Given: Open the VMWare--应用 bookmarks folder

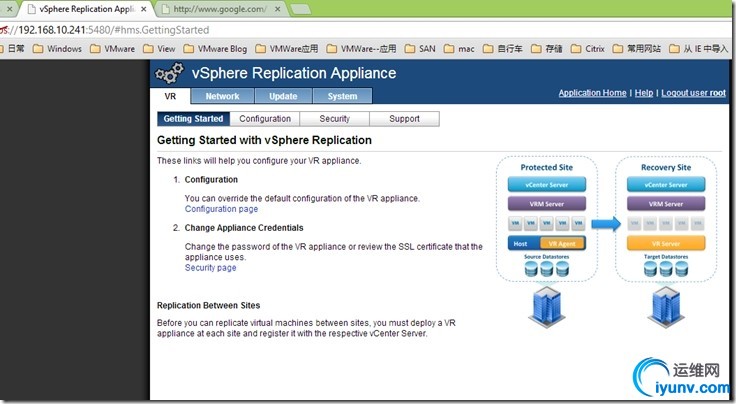Looking at the screenshot, I should pyautogui.click(x=361, y=49).
